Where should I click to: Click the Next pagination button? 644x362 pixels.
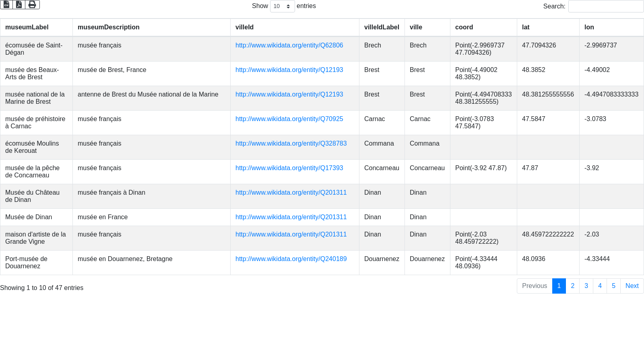(x=632, y=286)
